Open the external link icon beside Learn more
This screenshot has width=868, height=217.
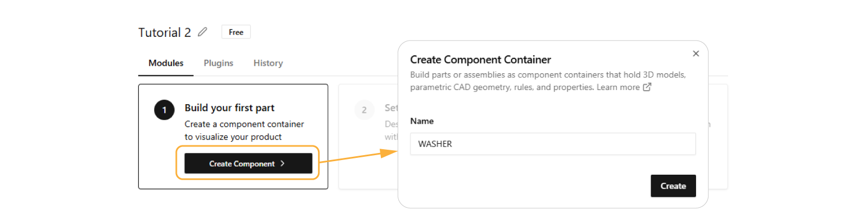tap(647, 87)
